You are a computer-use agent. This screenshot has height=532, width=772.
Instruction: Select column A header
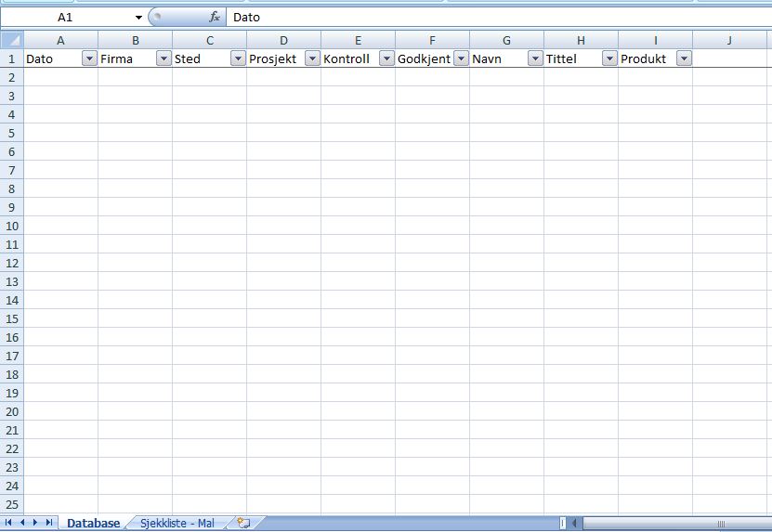[x=60, y=40]
